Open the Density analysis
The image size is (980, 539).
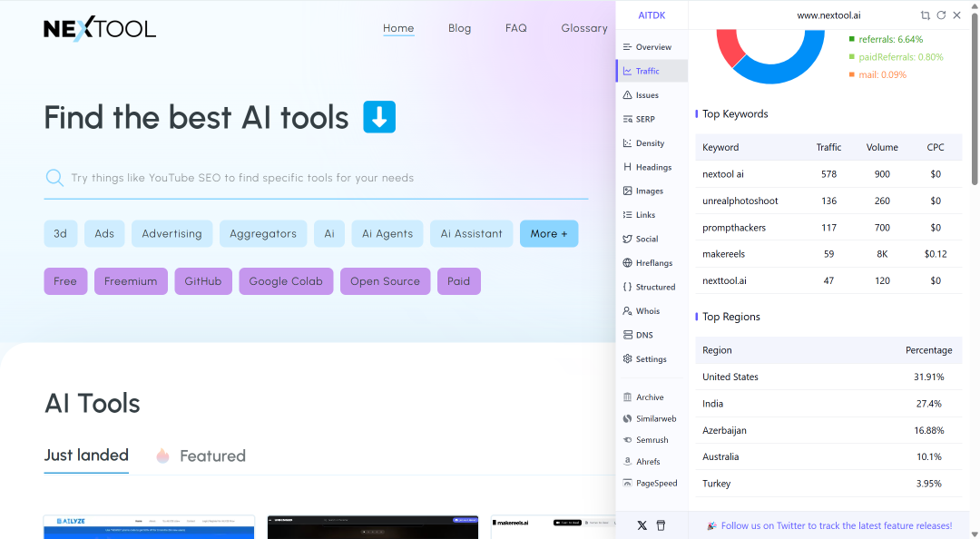(652, 143)
